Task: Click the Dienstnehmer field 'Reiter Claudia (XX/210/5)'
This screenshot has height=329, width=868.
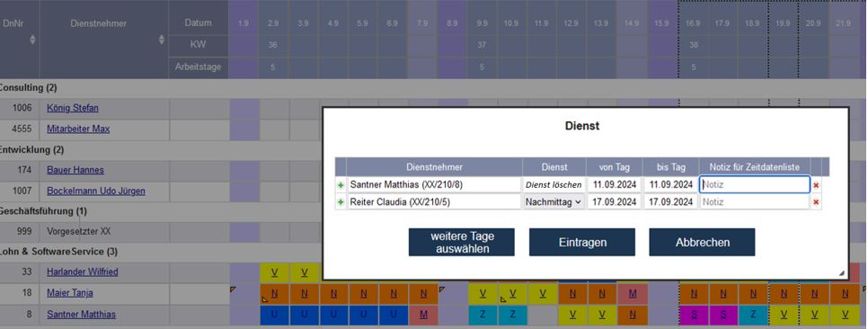Action: [435, 202]
